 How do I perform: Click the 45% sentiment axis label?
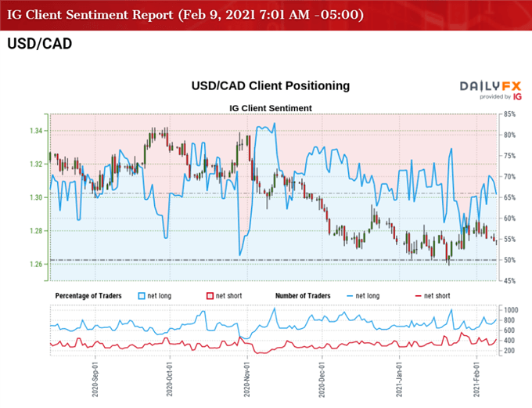509,281
